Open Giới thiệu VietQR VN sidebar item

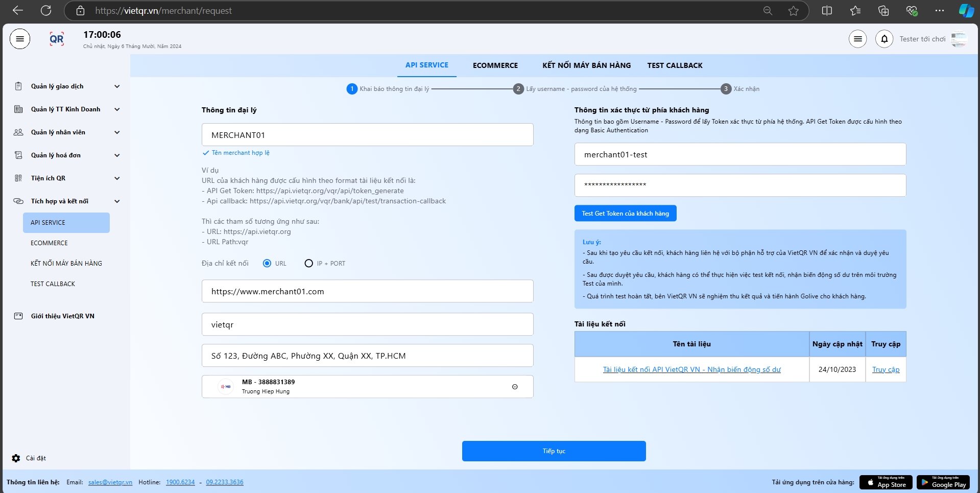click(62, 316)
